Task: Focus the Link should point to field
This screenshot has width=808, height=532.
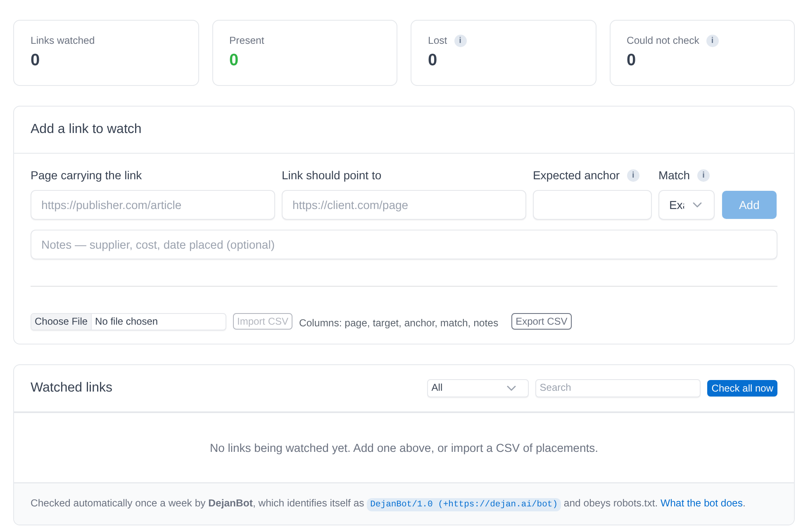Action: point(404,205)
